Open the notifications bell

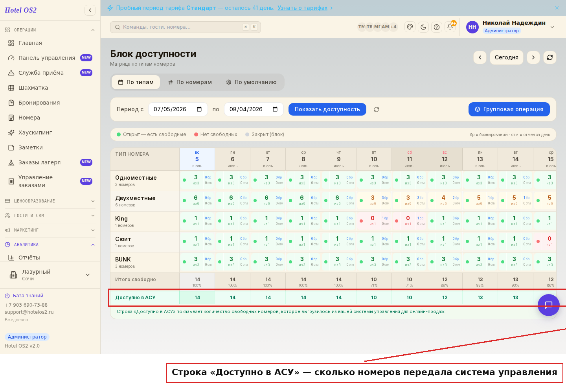450,27
